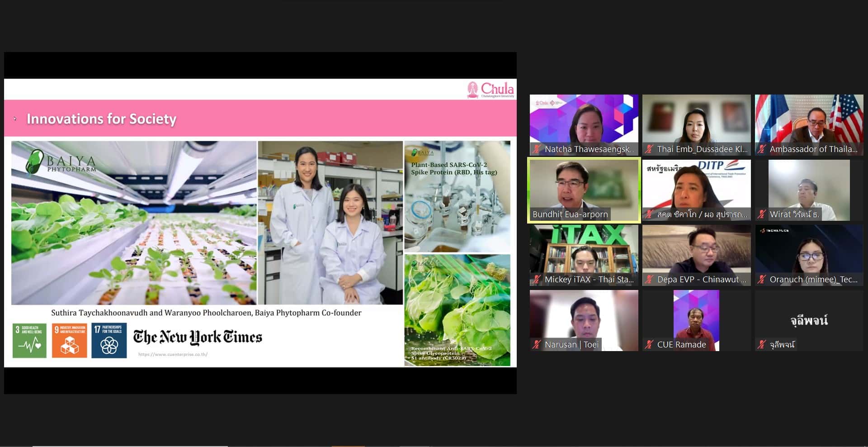Select Natcha Thawesaengsk participant video
This screenshot has height=447, width=868.
(584, 125)
